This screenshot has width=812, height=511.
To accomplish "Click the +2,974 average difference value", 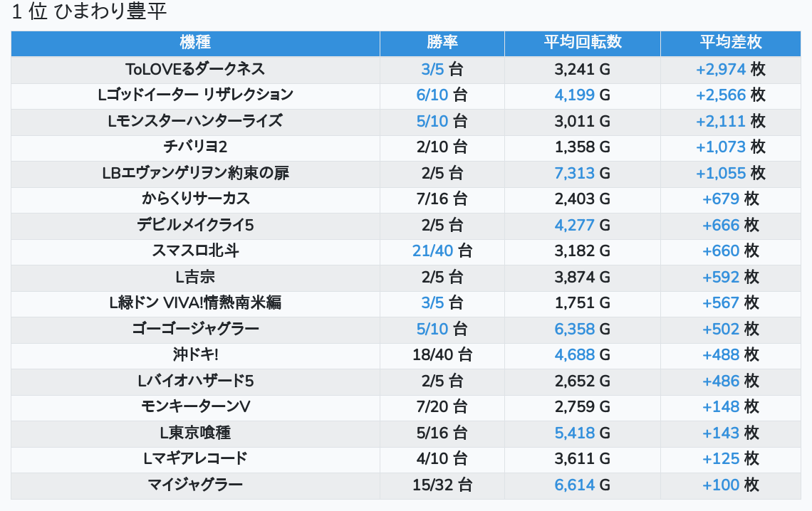I will pos(721,69).
